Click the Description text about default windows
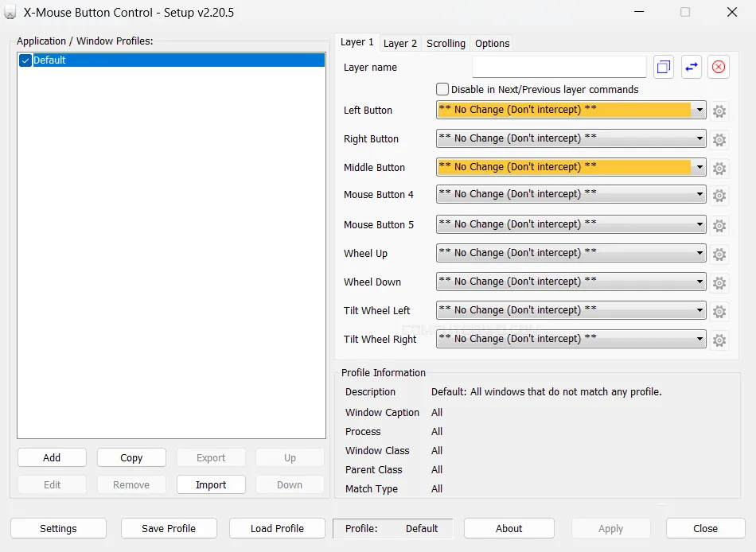 546,392
